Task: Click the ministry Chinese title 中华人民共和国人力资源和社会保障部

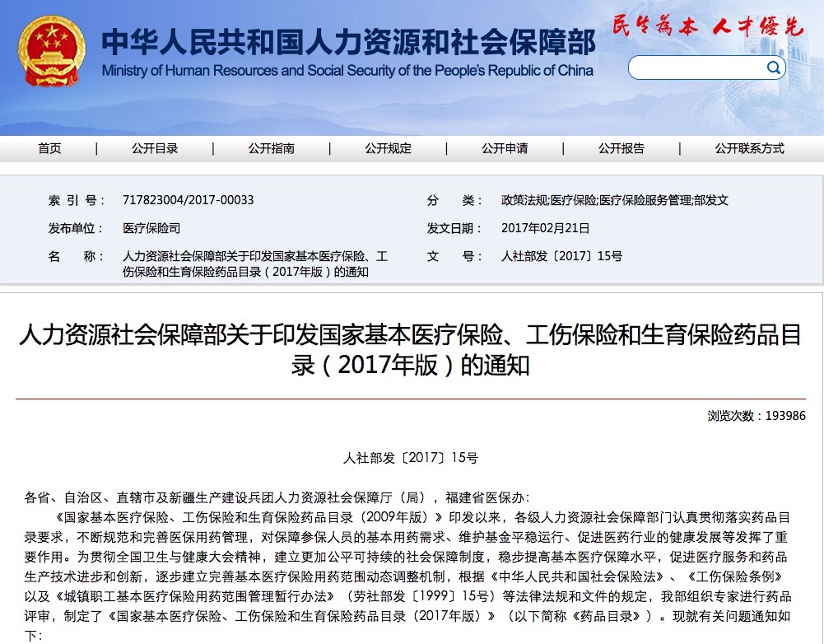Action: click(x=348, y=41)
